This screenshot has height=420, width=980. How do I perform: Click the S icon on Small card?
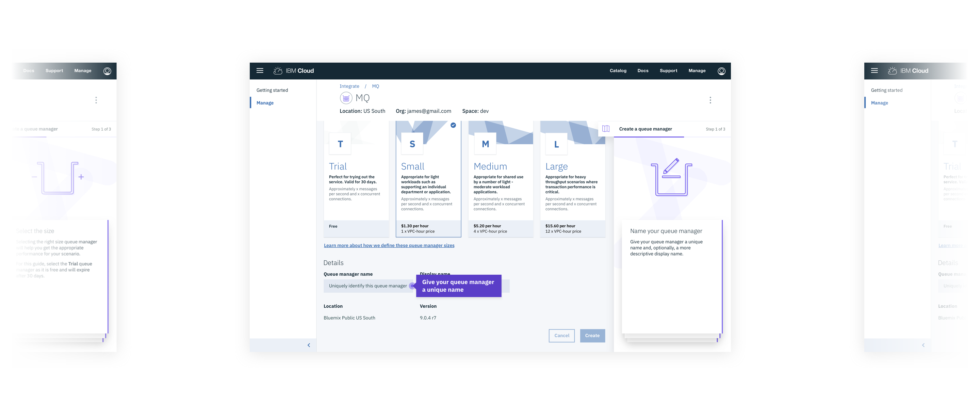412,144
